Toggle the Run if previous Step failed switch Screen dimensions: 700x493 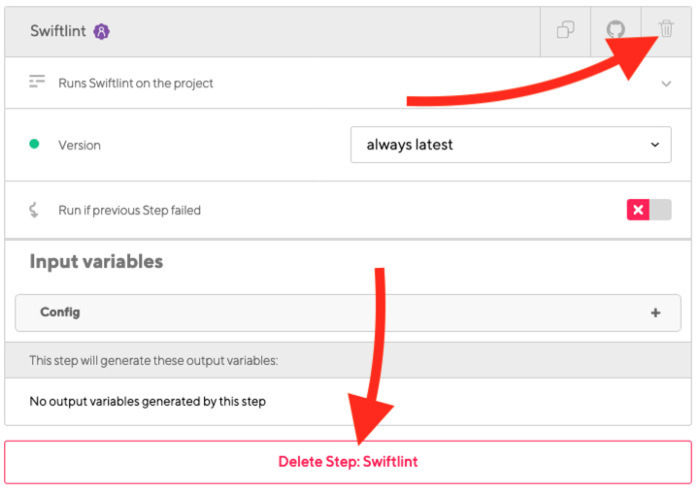pyautogui.click(x=648, y=210)
